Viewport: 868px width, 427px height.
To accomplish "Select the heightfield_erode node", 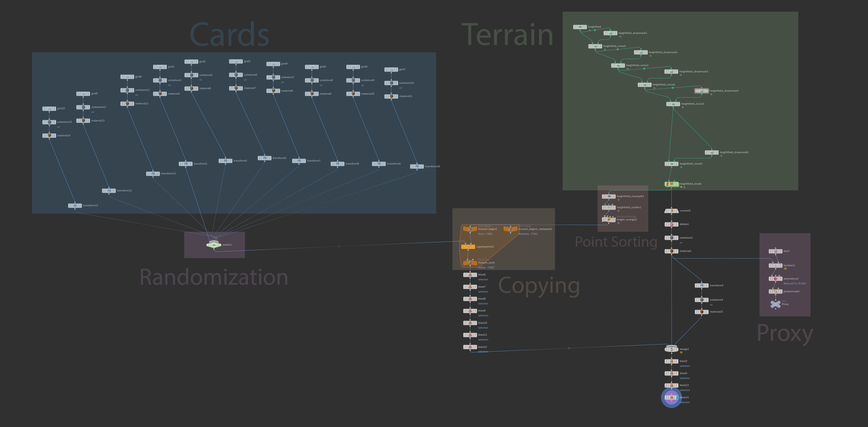I will point(671,184).
